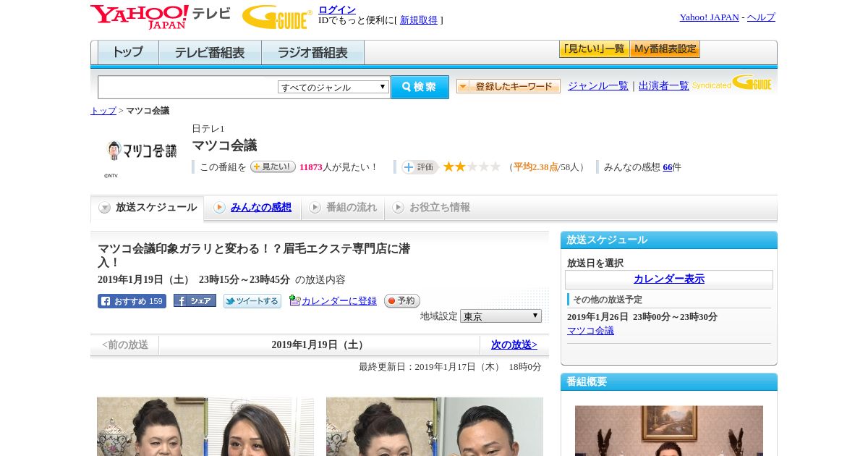Screen dimensions: 868x456
Task: Click the ログイン link
Action: click(x=337, y=9)
